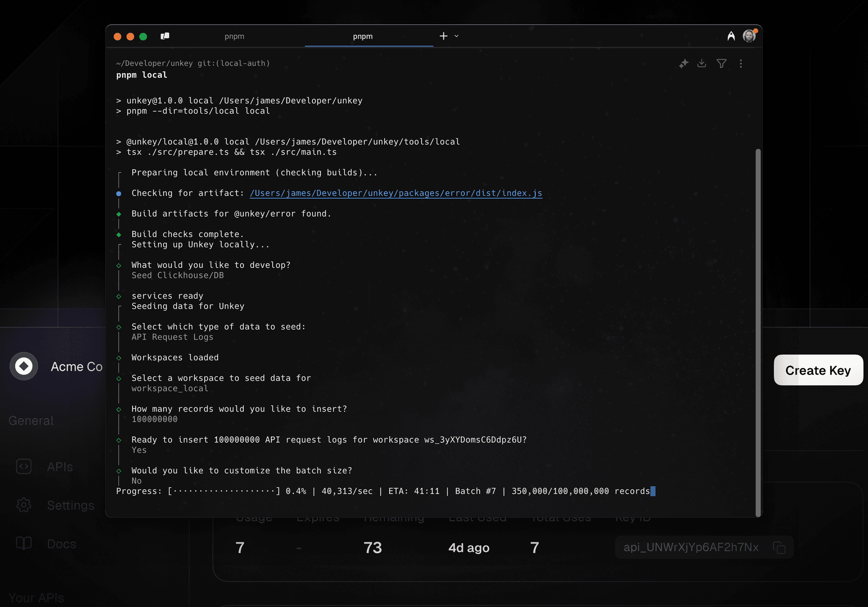Click the split-pane icon in the tab bar
Screen dimensions: 868x607
pyautogui.click(x=165, y=36)
